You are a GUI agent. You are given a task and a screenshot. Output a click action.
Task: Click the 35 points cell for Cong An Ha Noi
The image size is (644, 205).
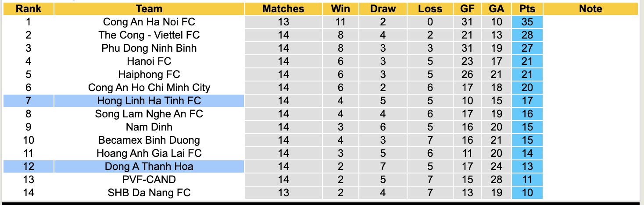(x=527, y=22)
